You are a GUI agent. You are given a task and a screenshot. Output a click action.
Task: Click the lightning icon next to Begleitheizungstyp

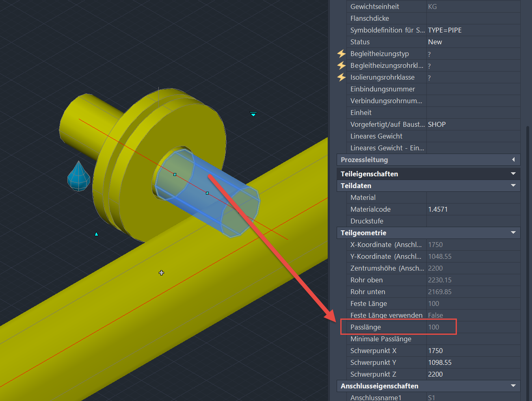click(x=341, y=54)
